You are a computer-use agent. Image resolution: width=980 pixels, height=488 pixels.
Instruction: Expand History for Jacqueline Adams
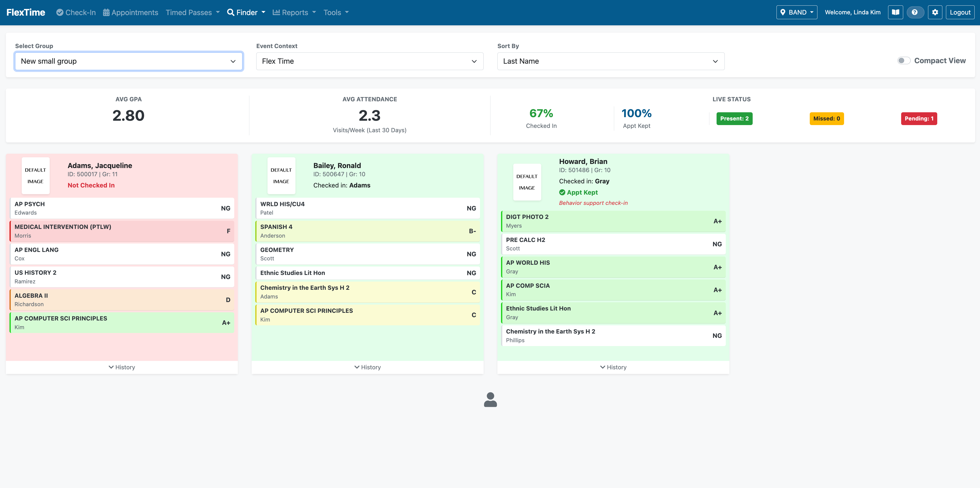[x=122, y=367]
